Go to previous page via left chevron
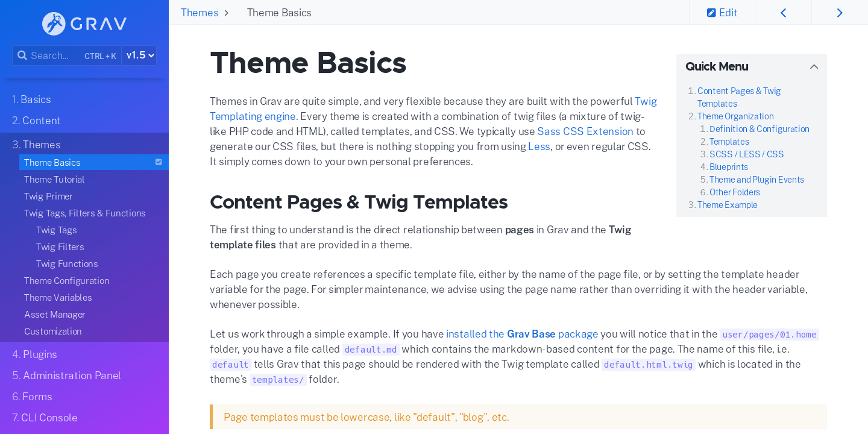 [x=783, y=12]
